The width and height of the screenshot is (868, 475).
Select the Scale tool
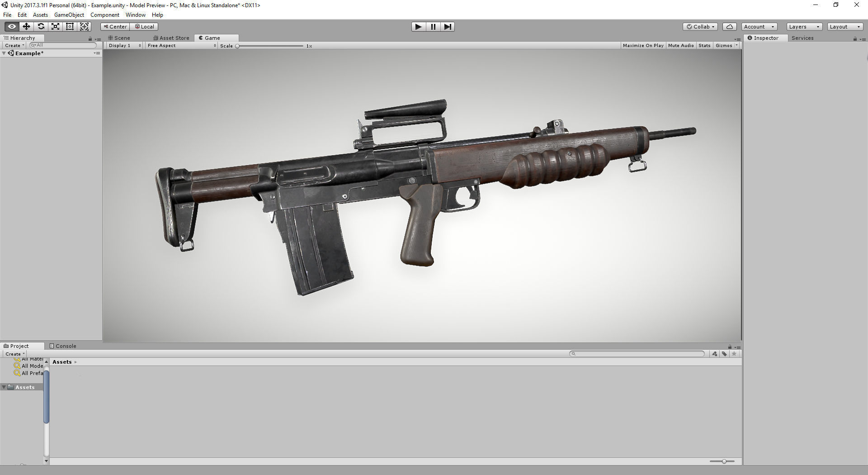pos(55,27)
